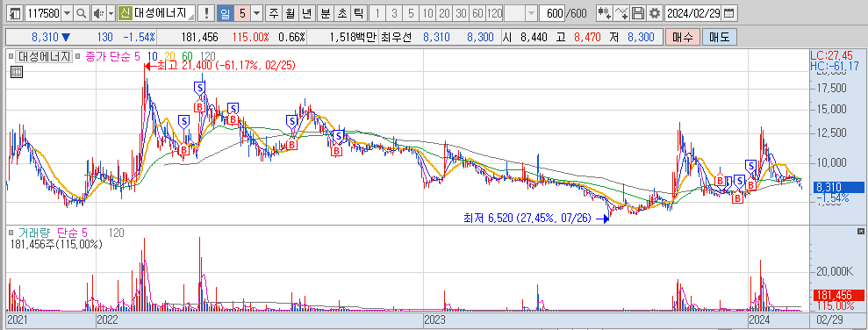Click the green 신 badge icon
This screenshot has width=868, height=330.
point(125,13)
